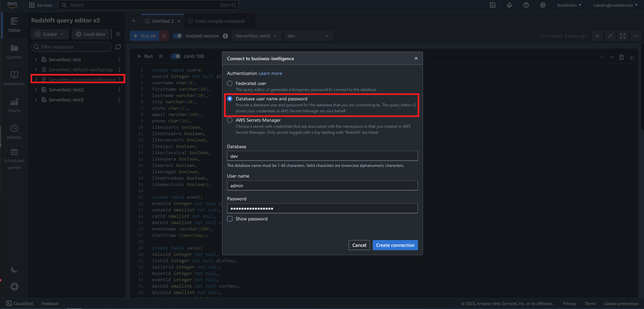Stop all running queries
Viewport: 644px width, 309px height.
164,36
